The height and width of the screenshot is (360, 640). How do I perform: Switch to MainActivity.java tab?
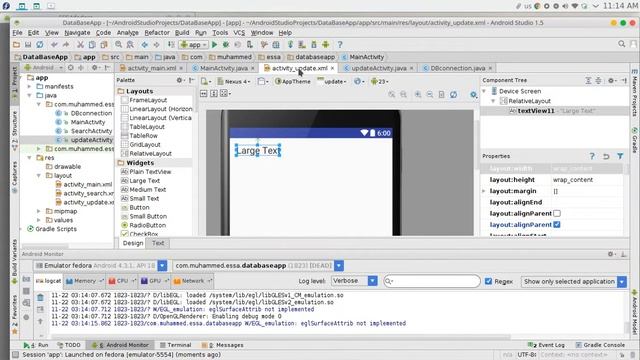pos(224,68)
